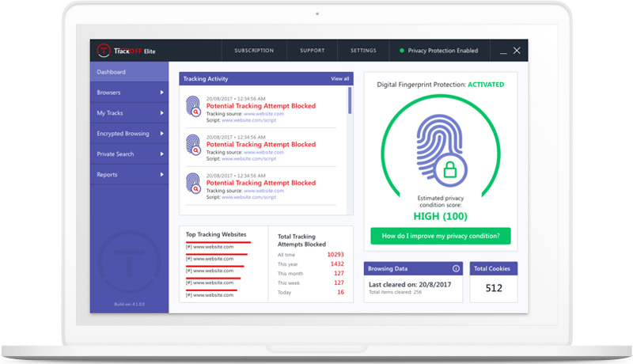This screenshot has height=364, width=633.
Task: Expand the My Tracks sidebar arrow
Action: [162, 113]
